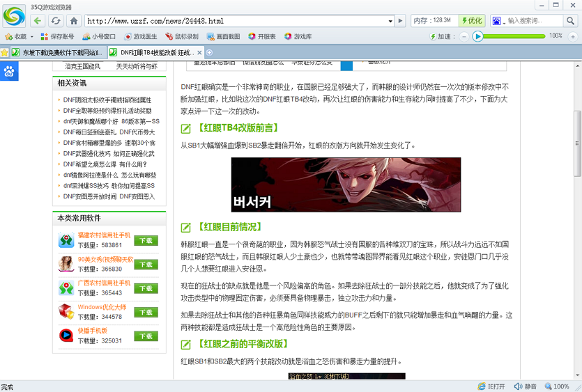582x392 pixels.
Task: Click the 福建农村信用社手机 app icon
Action: pyautogui.click(x=66, y=240)
